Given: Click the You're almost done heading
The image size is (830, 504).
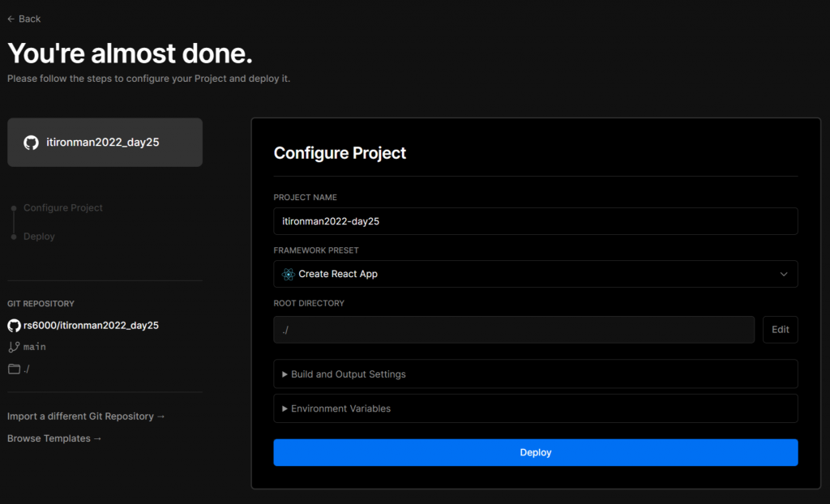Looking at the screenshot, I should point(130,53).
